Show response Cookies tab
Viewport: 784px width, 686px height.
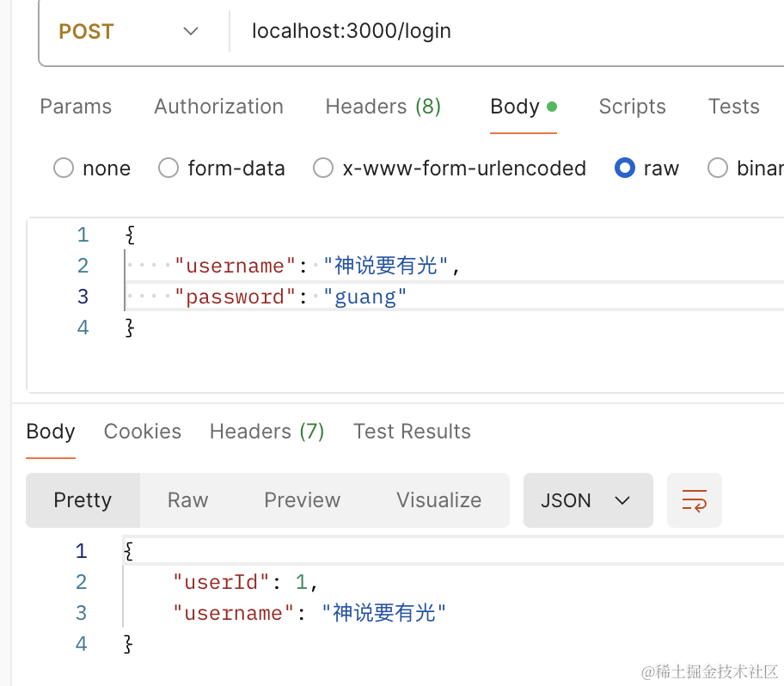143,432
